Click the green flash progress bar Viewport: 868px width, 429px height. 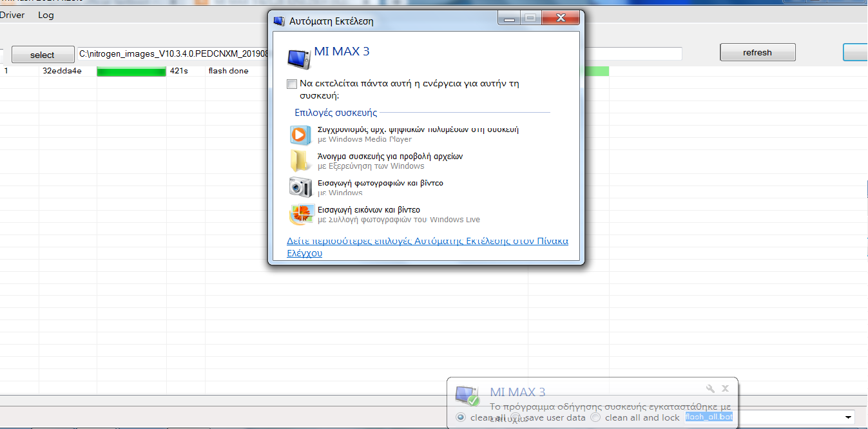[131, 71]
